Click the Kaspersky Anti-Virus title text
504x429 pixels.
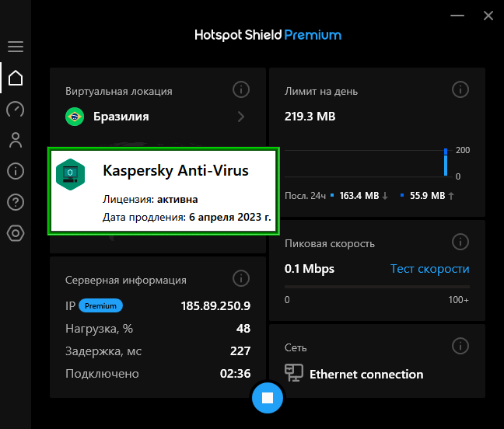coord(176,170)
